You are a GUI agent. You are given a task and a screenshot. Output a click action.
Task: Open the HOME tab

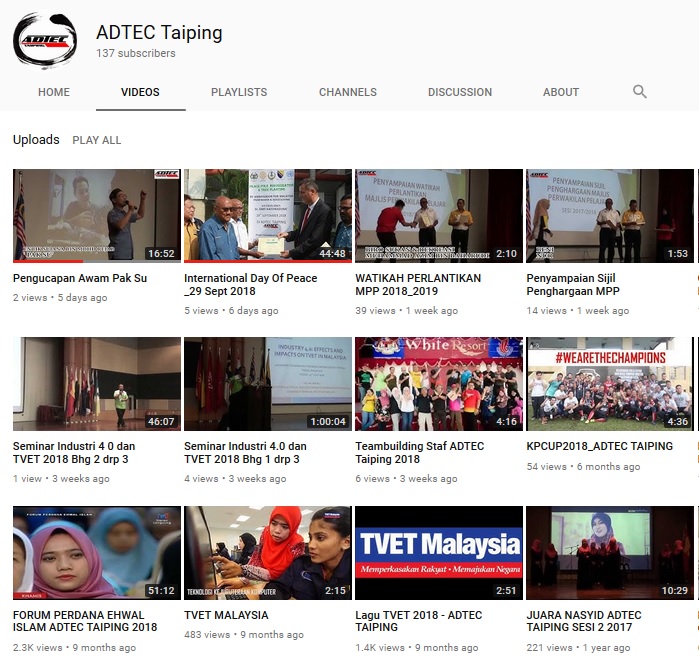pos(54,92)
